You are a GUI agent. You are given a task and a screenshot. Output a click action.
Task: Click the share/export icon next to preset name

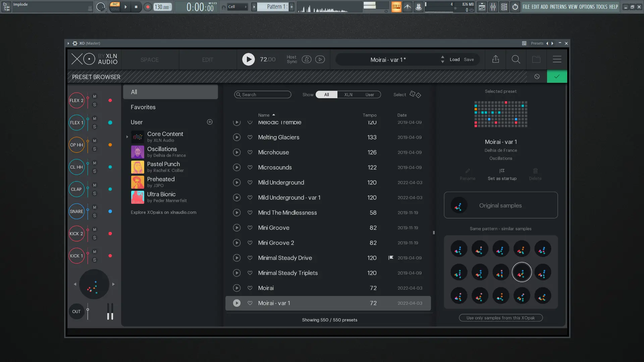[x=495, y=59]
